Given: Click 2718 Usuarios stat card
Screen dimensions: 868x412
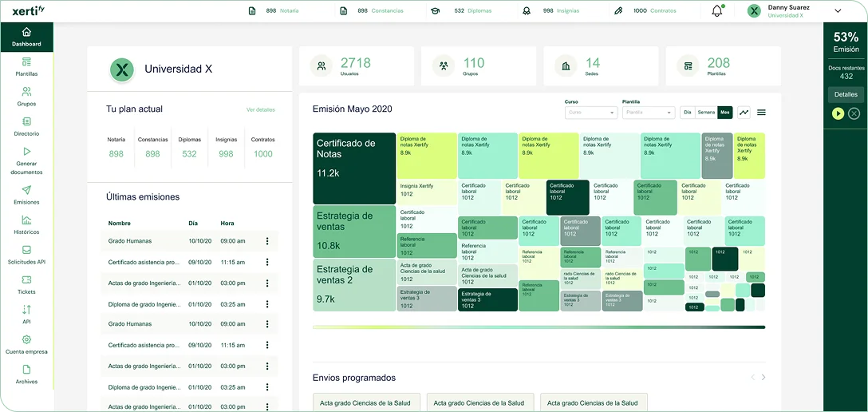Looking at the screenshot, I should coord(357,66).
